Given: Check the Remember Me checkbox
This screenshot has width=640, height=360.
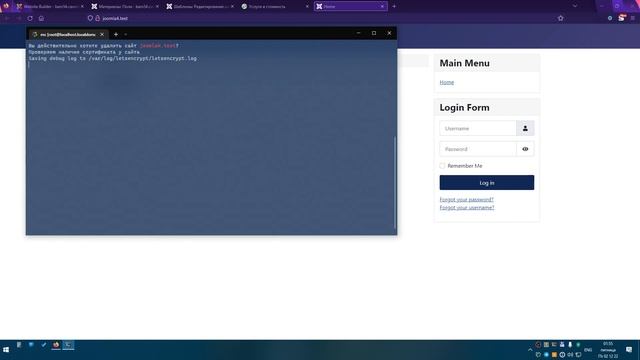Looking at the screenshot, I should (x=442, y=166).
